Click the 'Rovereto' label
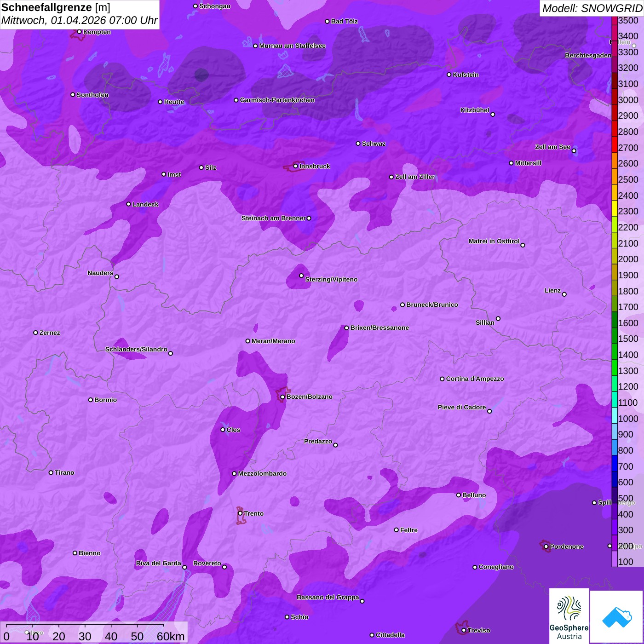 pyautogui.click(x=207, y=563)
